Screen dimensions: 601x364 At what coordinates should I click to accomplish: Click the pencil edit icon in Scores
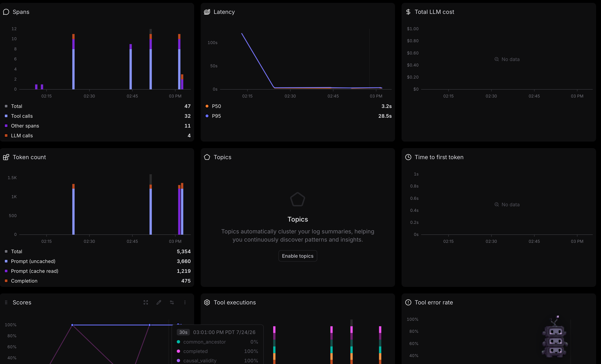coord(159,302)
